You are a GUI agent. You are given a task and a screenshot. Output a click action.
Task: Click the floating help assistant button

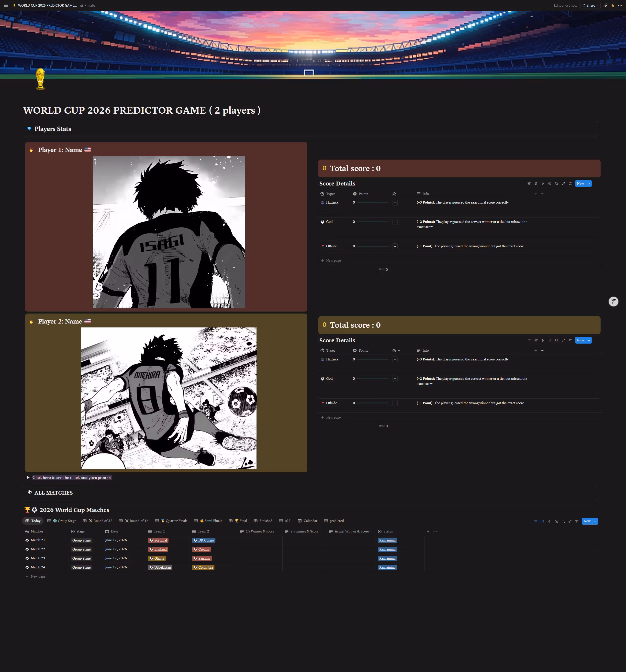(614, 302)
